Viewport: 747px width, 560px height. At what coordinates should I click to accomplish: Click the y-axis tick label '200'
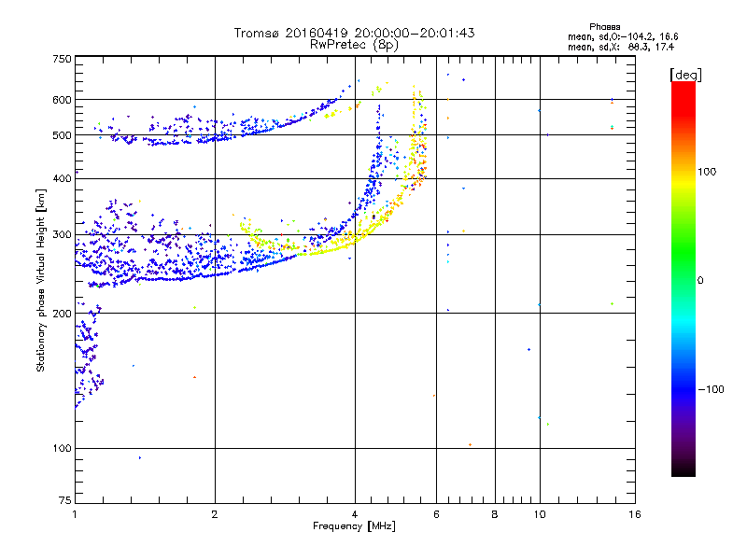[62, 314]
